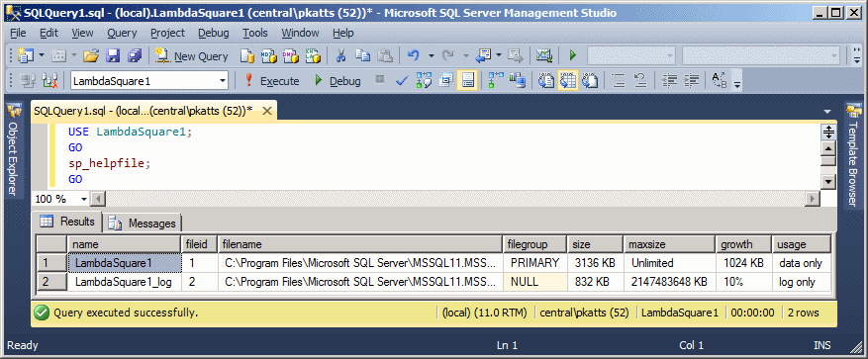Open the active files list arrow
The image size is (868, 359).
827,112
